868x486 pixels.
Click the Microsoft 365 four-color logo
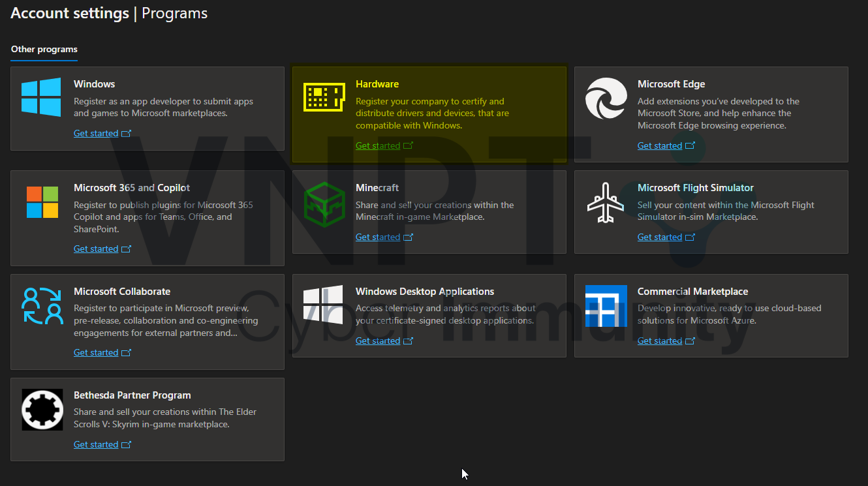(42, 202)
